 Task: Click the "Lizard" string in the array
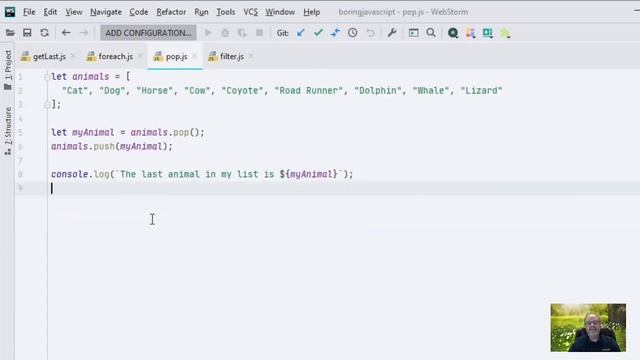(x=481, y=91)
